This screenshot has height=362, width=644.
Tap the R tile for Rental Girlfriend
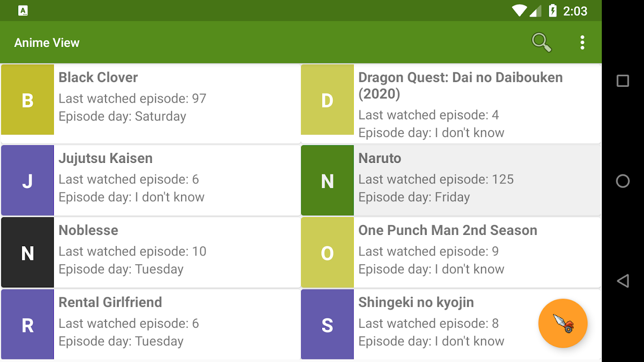tap(28, 324)
